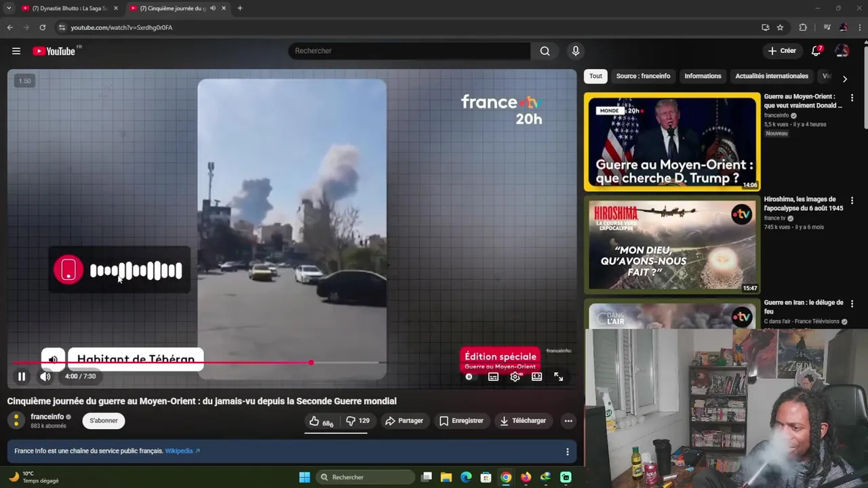Image resolution: width=868 pixels, height=488 pixels.
Task: Open the franceinfo channel avatar
Action: 16,421
